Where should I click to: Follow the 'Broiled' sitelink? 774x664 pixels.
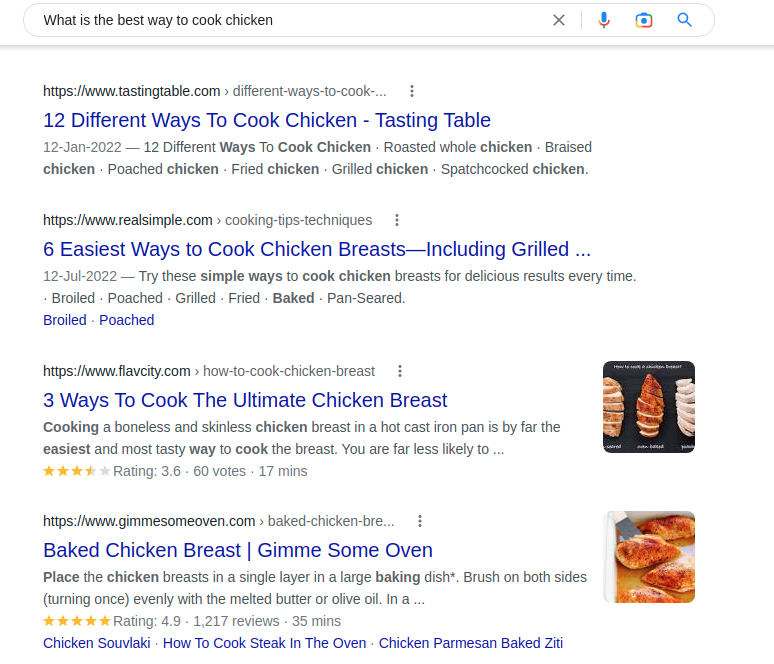(65, 320)
